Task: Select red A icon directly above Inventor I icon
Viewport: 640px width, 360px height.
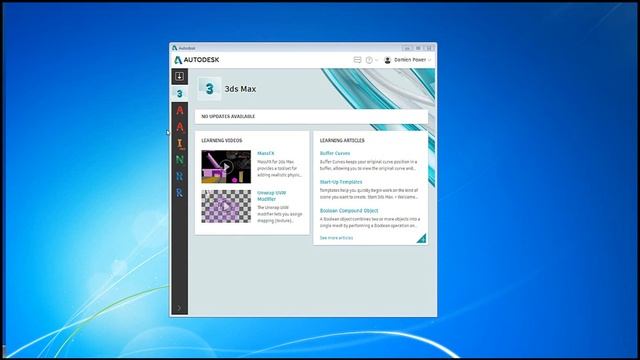Action: tap(180, 127)
